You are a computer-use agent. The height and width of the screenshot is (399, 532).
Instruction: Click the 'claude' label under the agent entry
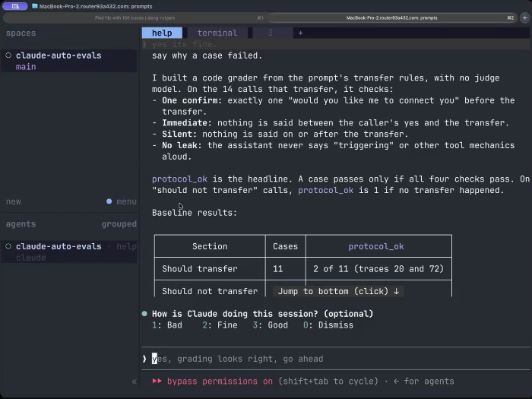click(x=31, y=258)
